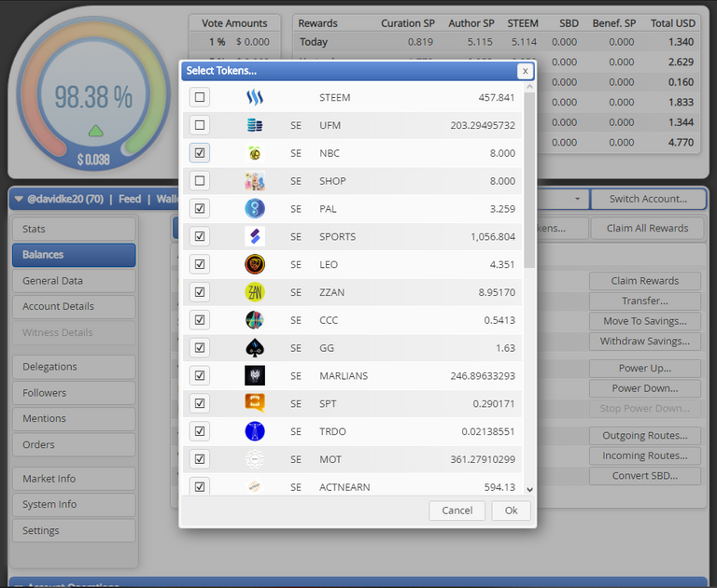Click the Switch Account button

click(648, 199)
